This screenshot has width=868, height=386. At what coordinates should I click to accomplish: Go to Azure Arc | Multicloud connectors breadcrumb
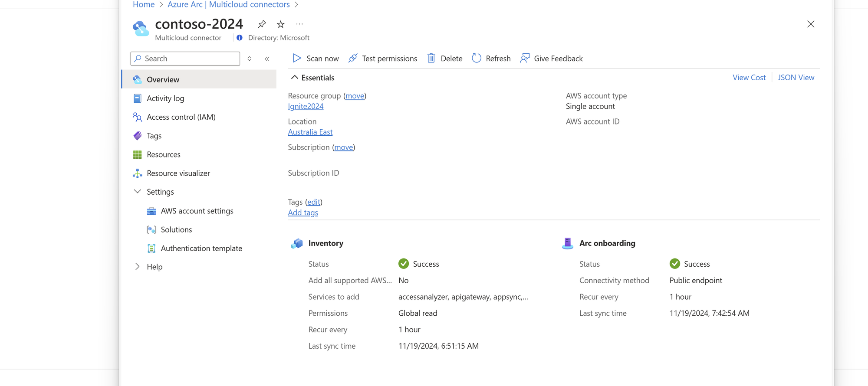[x=229, y=4]
